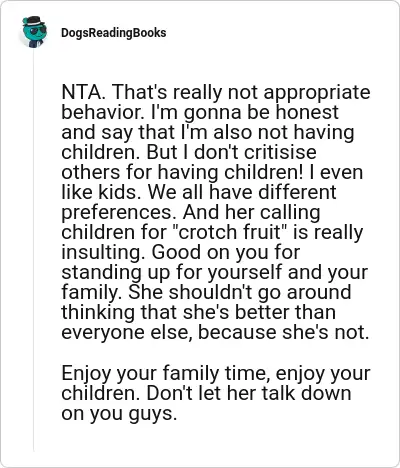This screenshot has width=400, height=468.
Task: Click the phrase "She shouldn't go around"
Action: coord(240,292)
